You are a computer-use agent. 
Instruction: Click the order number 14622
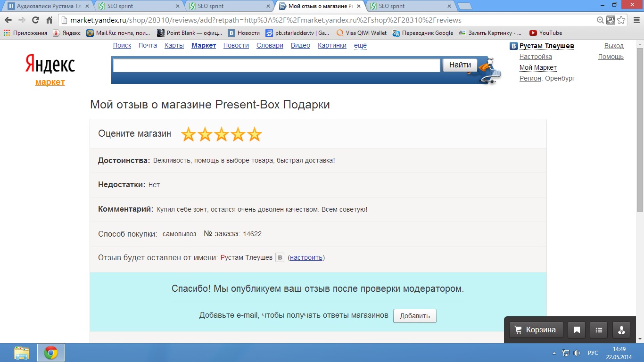(252, 234)
